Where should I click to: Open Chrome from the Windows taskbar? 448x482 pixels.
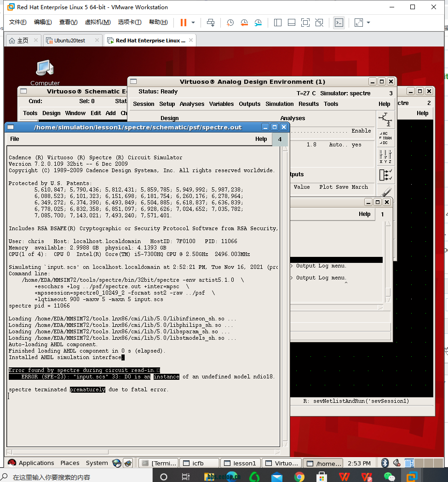pos(299,477)
